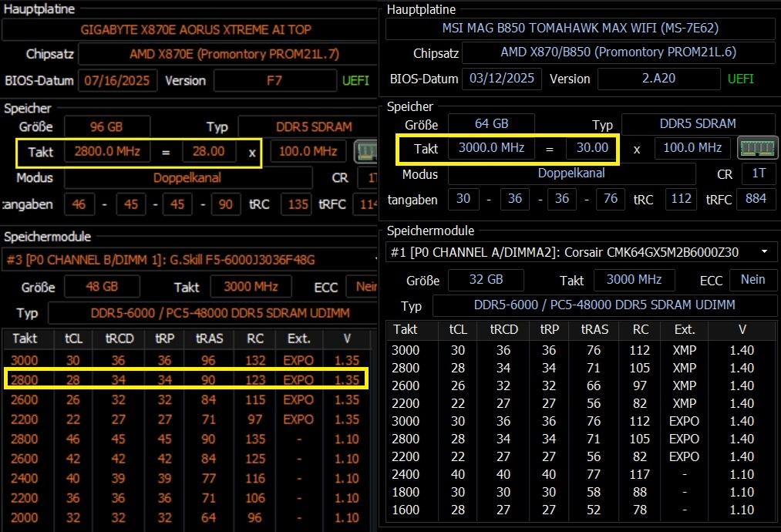Click the 100.0 MHz value in MSI panel

[x=692, y=148]
